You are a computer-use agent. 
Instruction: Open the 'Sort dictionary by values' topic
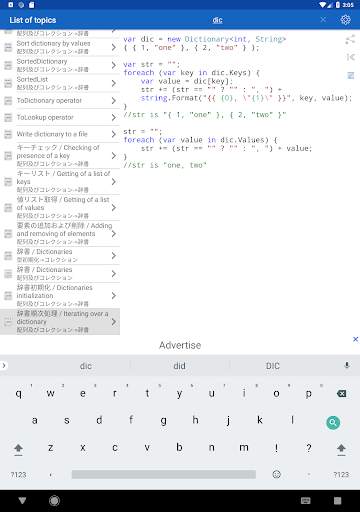(60, 47)
